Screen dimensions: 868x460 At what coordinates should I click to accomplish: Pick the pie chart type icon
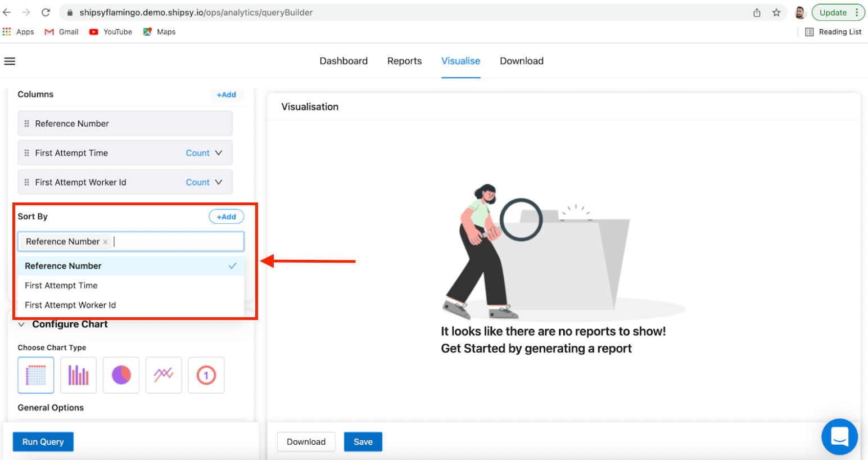[x=121, y=375]
